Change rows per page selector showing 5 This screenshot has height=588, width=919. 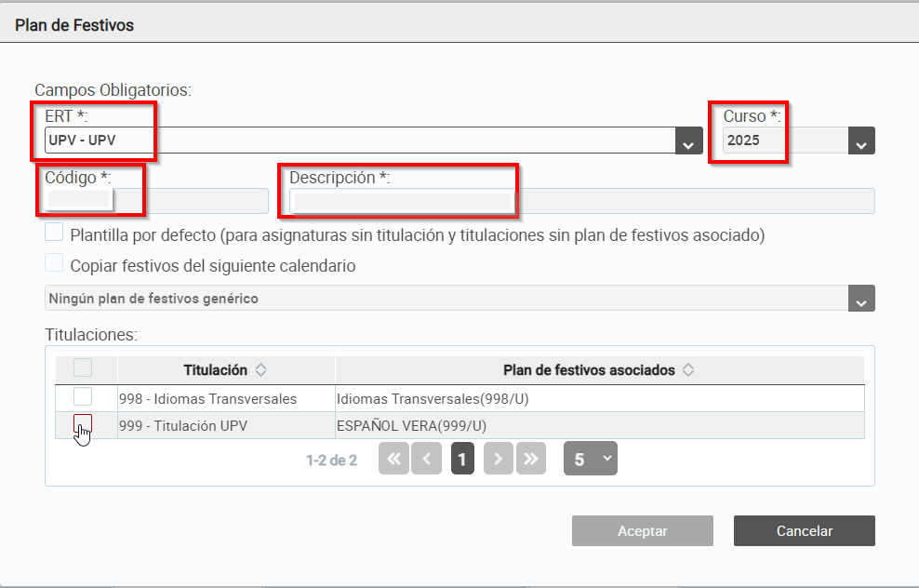[x=591, y=459]
